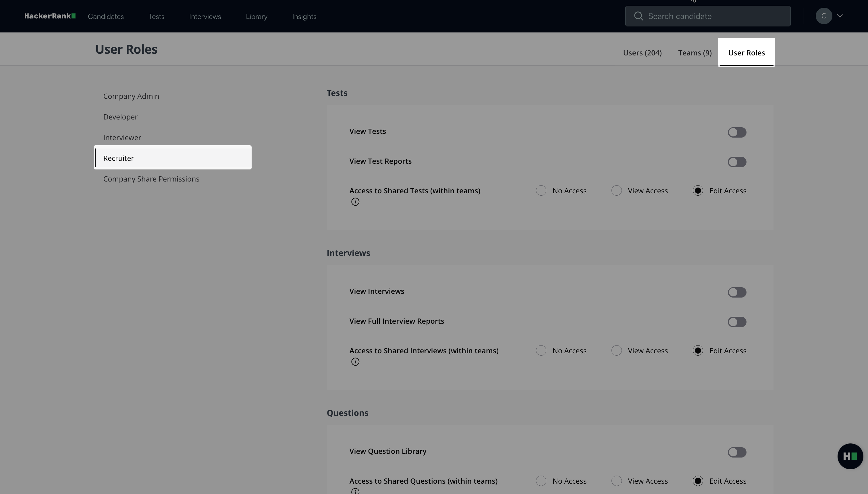Select the Company Admin role
The height and width of the screenshot is (494, 868).
[131, 96]
